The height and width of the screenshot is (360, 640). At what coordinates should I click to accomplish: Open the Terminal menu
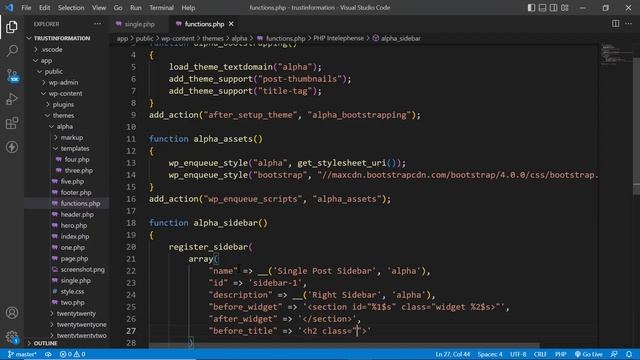click(161, 8)
